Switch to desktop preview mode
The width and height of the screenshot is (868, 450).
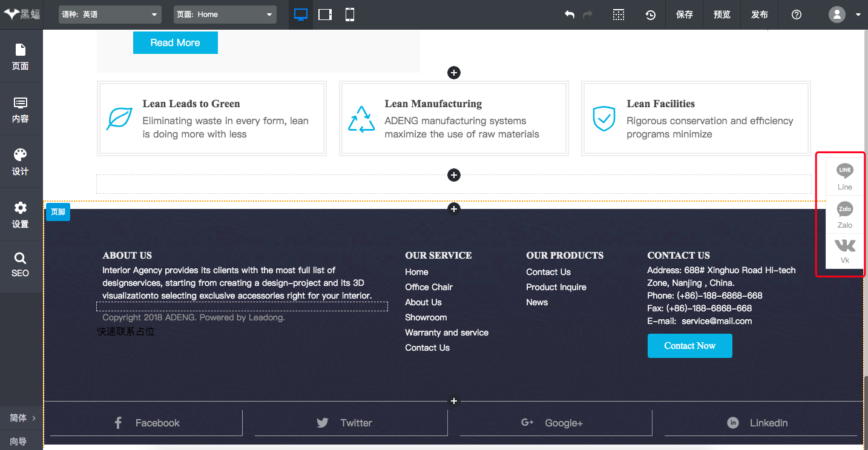(300, 15)
